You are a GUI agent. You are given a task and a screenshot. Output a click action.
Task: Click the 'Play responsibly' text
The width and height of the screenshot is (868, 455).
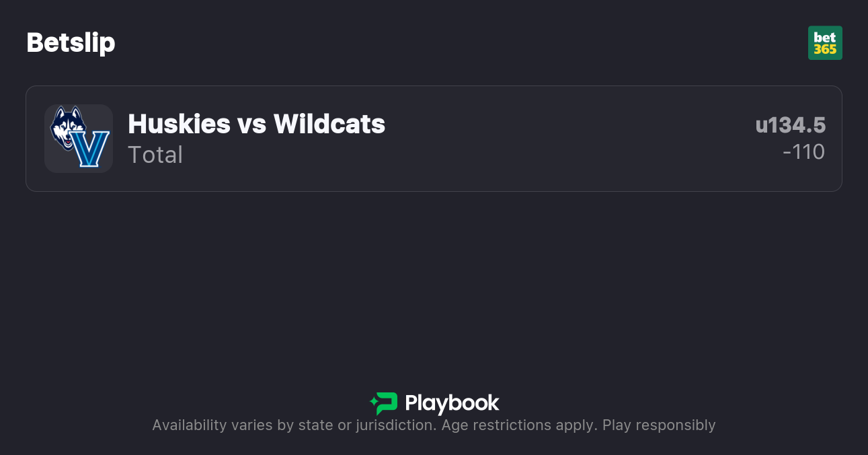coord(659,425)
